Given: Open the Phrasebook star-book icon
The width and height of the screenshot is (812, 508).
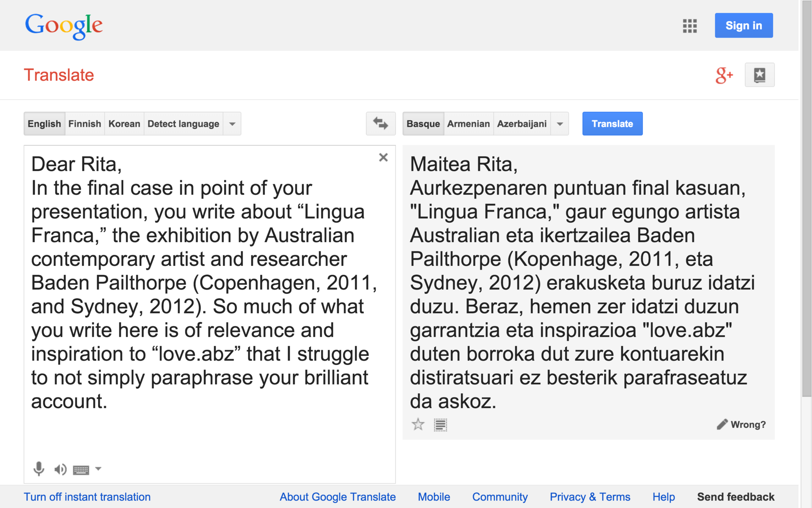Looking at the screenshot, I should (759, 75).
